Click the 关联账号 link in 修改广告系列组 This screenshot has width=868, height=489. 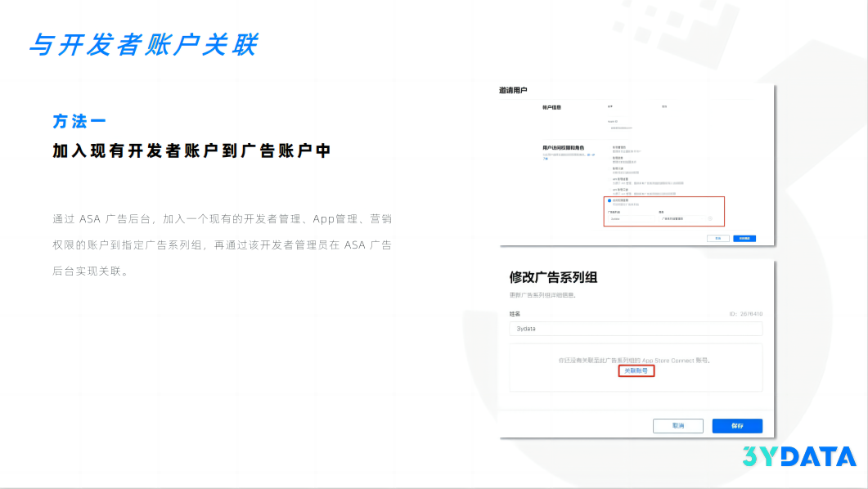636,370
